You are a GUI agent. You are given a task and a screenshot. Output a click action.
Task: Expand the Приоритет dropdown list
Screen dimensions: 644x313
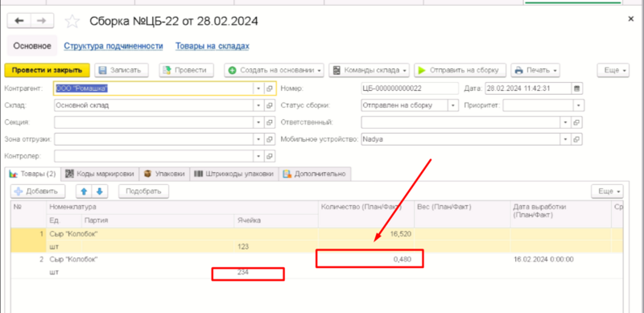579,105
